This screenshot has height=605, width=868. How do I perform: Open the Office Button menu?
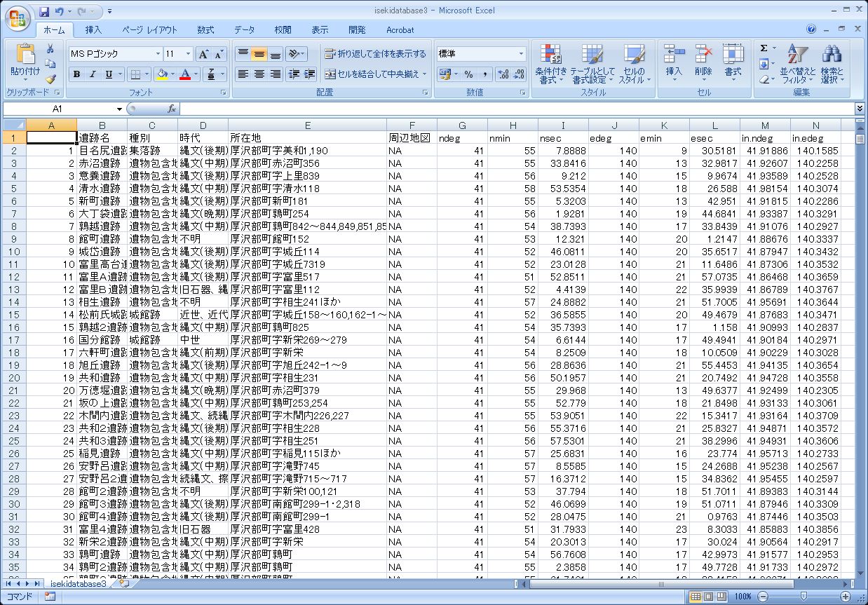(x=18, y=18)
